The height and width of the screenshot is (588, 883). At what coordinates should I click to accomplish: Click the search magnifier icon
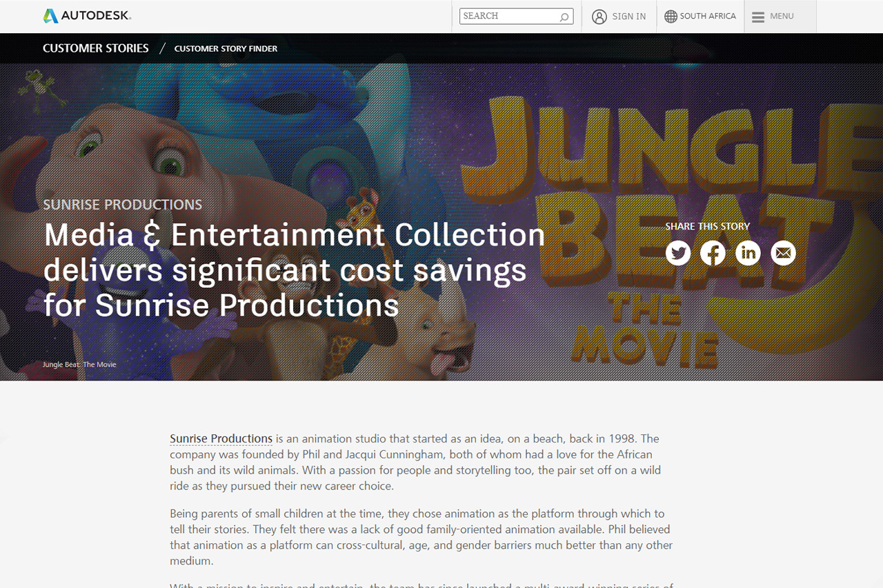point(564,17)
